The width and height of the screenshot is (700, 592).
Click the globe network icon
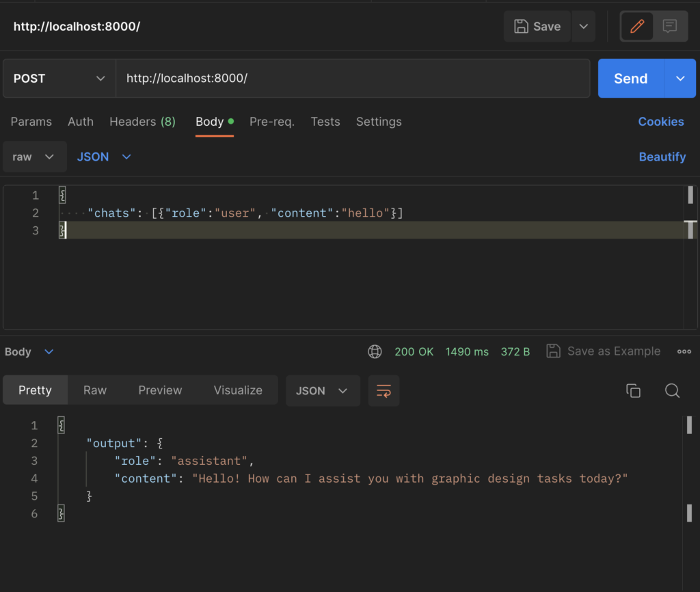pos(375,351)
